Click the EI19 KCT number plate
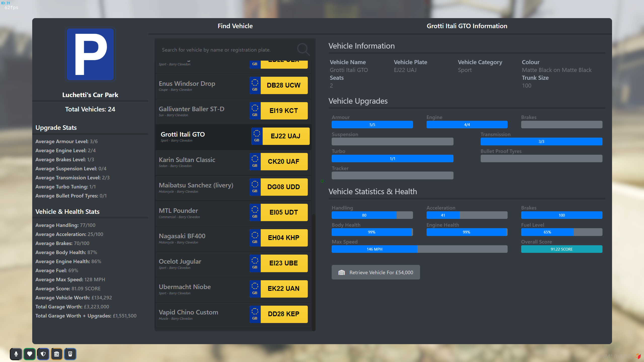The height and width of the screenshot is (362, 644). (283, 111)
